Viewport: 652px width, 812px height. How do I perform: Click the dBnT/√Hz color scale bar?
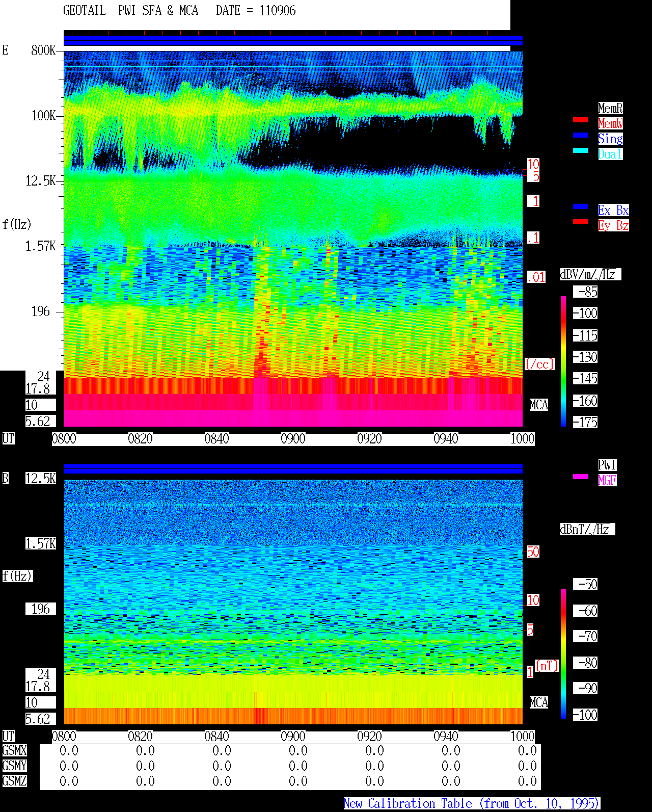click(x=563, y=654)
